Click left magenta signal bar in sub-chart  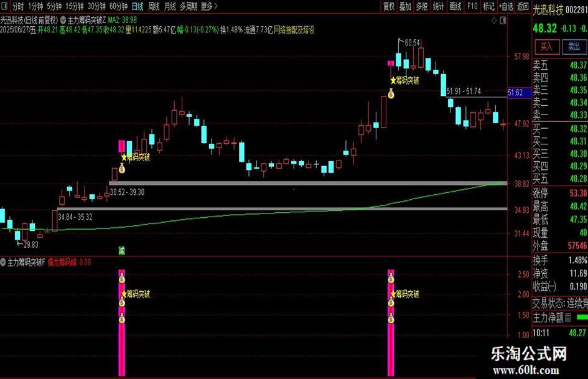tap(122, 323)
